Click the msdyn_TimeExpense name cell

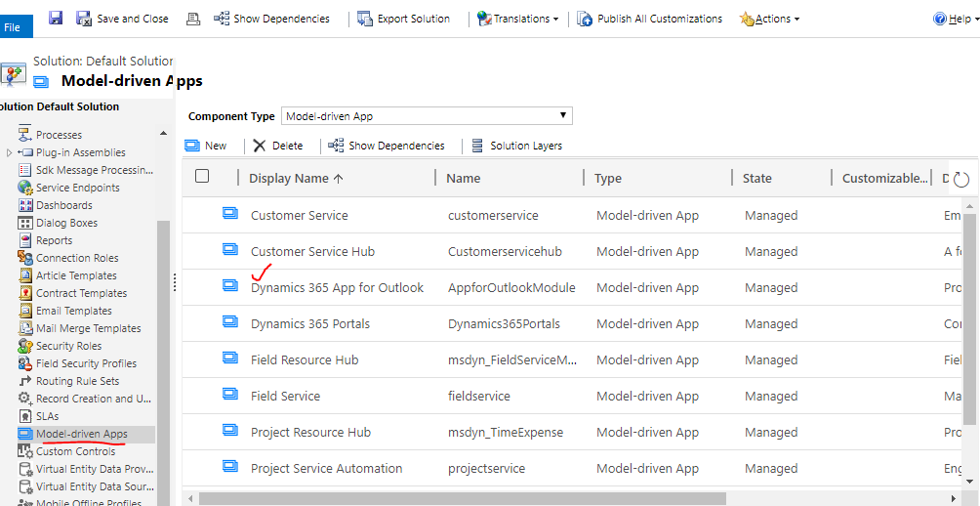point(506,432)
